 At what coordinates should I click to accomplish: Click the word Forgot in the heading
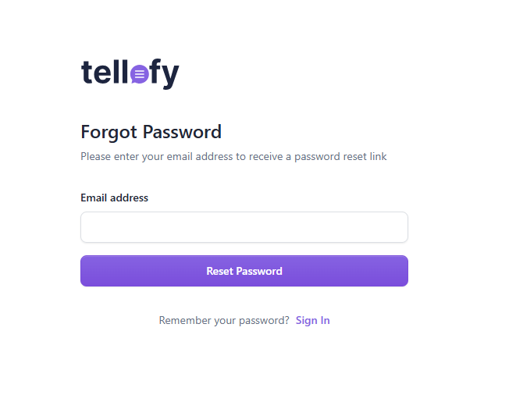(109, 133)
